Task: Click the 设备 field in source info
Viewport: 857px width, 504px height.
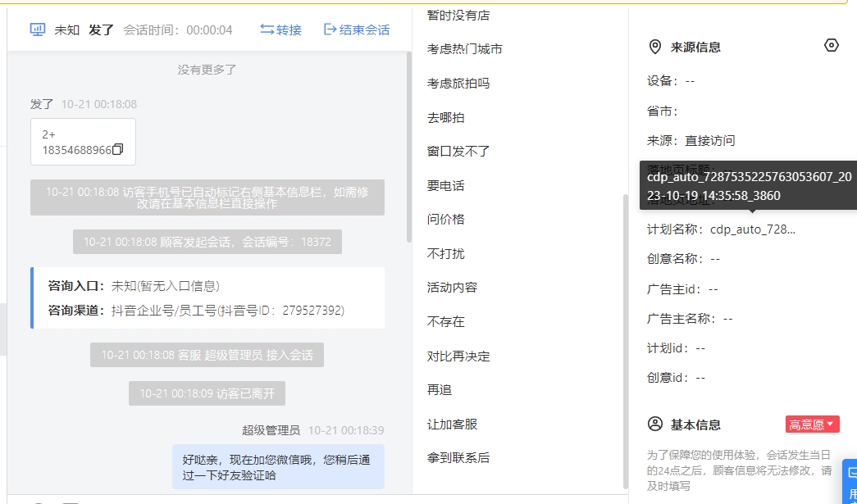Action: click(x=671, y=81)
